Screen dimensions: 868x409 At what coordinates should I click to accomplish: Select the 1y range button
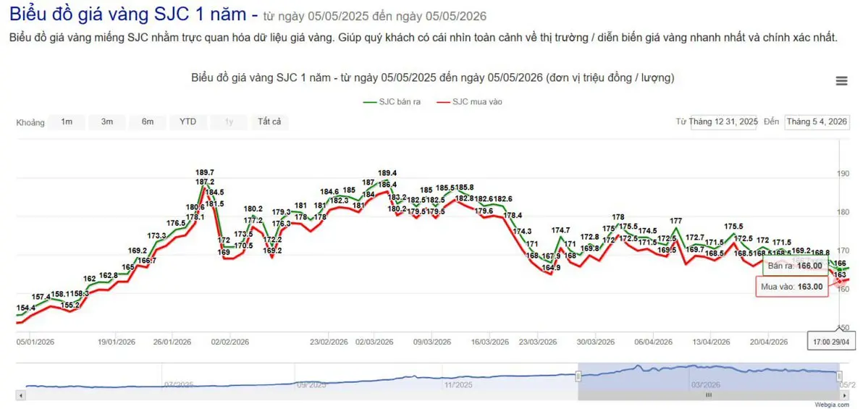[x=229, y=122]
